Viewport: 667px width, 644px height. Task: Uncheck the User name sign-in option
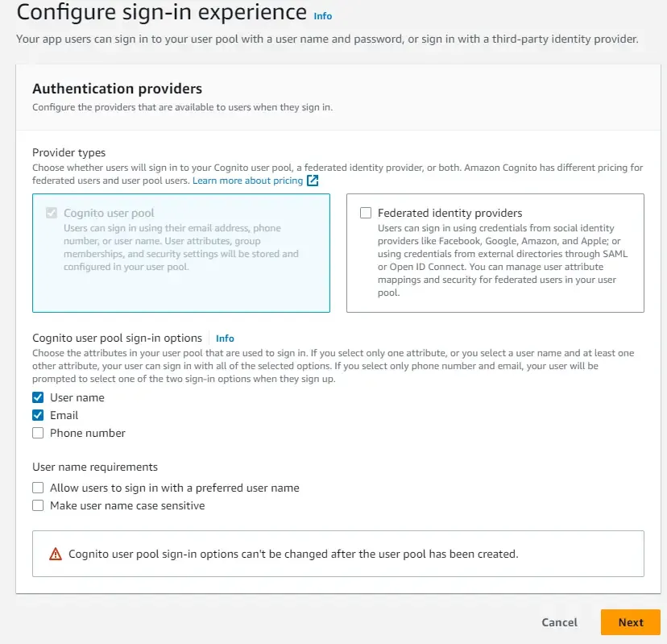pos(38,397)
